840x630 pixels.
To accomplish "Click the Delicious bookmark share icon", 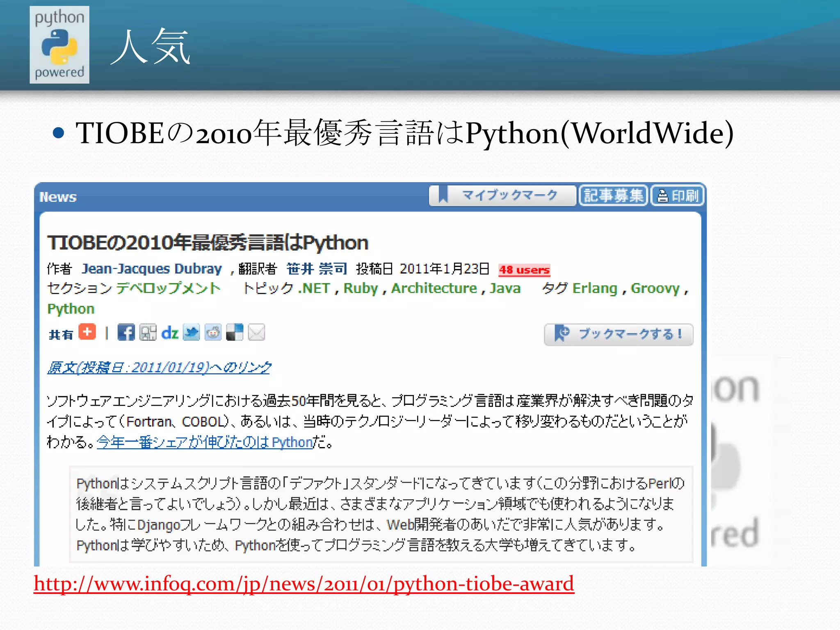I will [x=235, y=333].
